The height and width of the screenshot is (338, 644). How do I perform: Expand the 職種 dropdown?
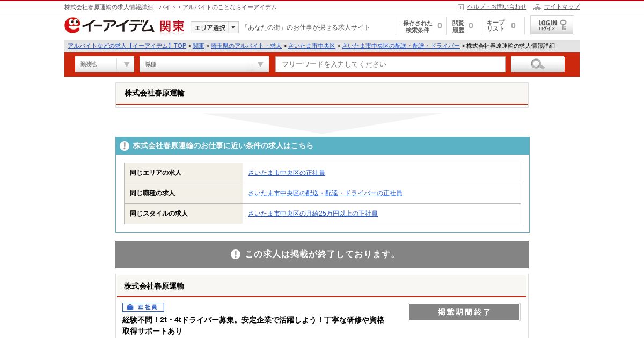pyautogui.click(x=204, y=64)
